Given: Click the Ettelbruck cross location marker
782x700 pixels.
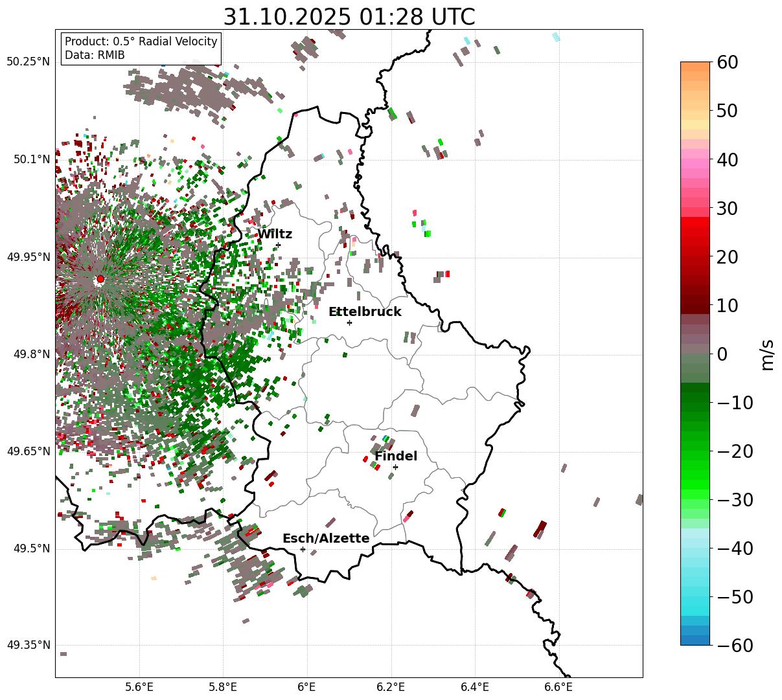Looking at the screenshot, I should (x=349, y=322).
